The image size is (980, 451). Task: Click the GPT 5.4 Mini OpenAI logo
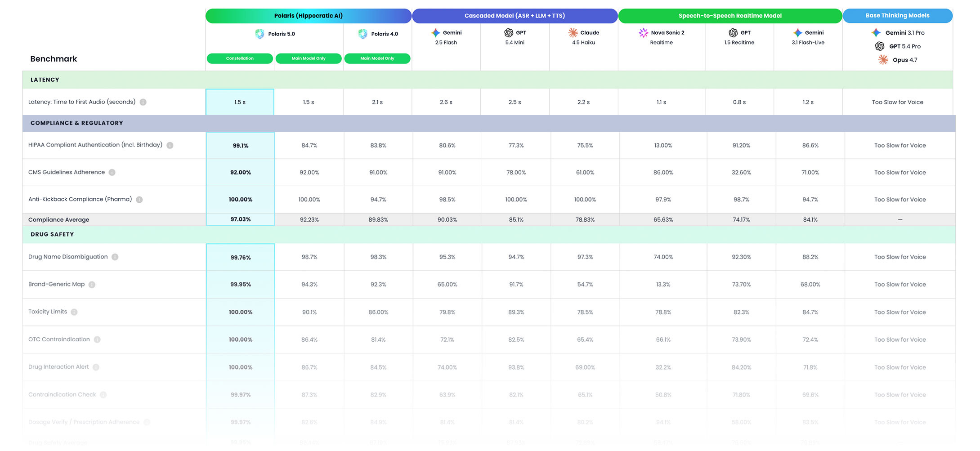pyautogui.click(x=509, y=32)
